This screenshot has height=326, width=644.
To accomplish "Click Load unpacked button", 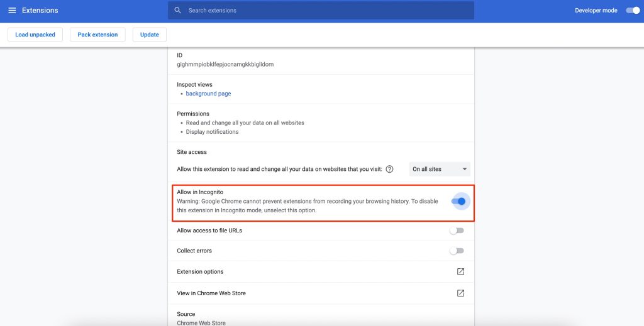I will tap(35, 35).
